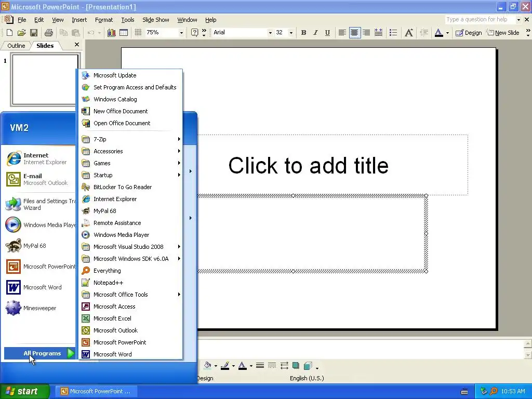This screenshot has height=399, width=532.
Task: Toggle bullets list formatting
Action: (393, 33)
